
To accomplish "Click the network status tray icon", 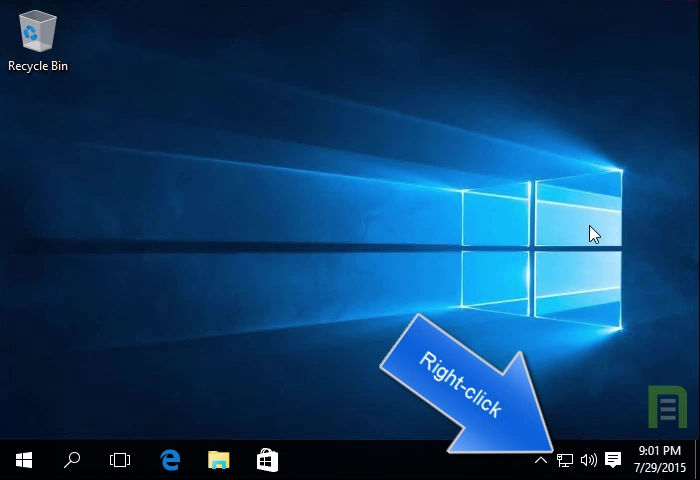I will coord(565,460).
